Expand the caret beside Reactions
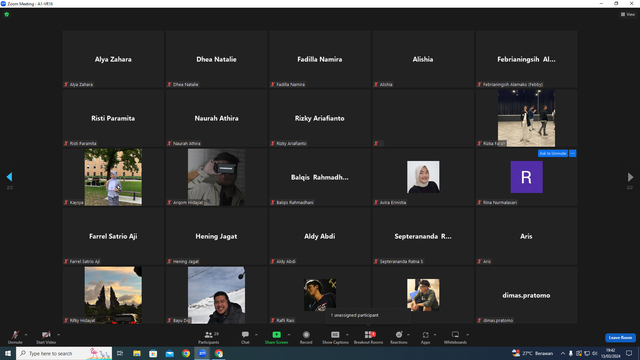Screen dimensions: 640x360 [x=408, y=335]
